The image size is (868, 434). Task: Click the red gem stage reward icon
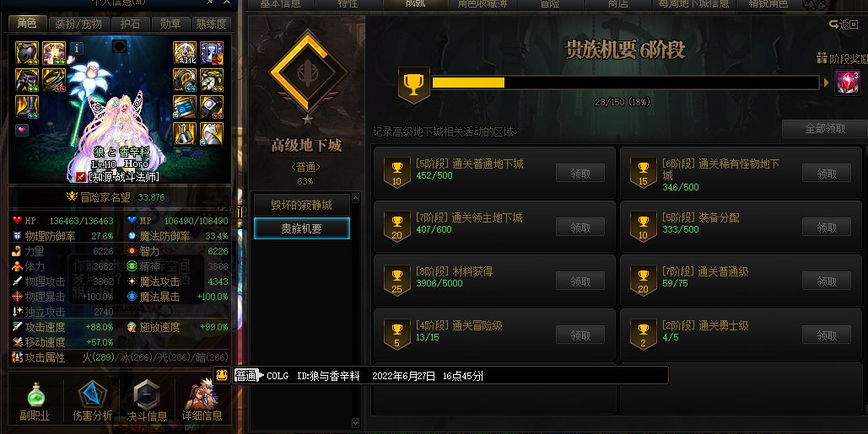coord(847,83)
